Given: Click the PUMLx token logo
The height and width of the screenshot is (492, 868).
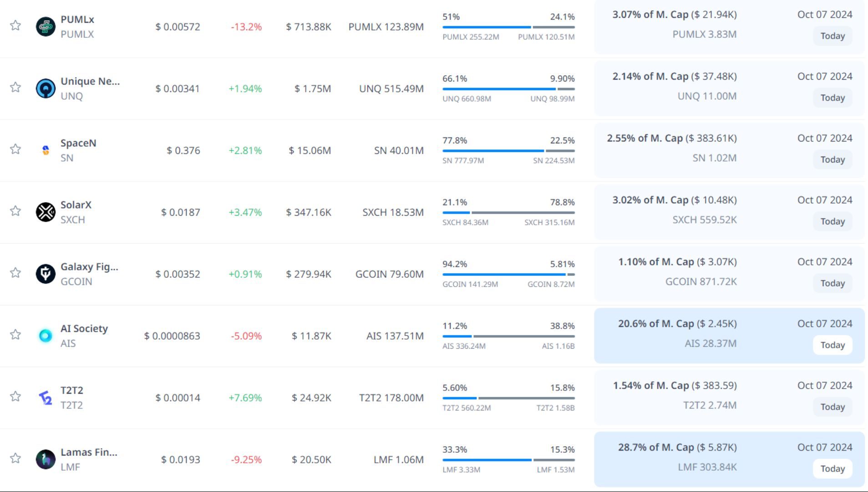Looking at the screenshot, I should (46, 26).
